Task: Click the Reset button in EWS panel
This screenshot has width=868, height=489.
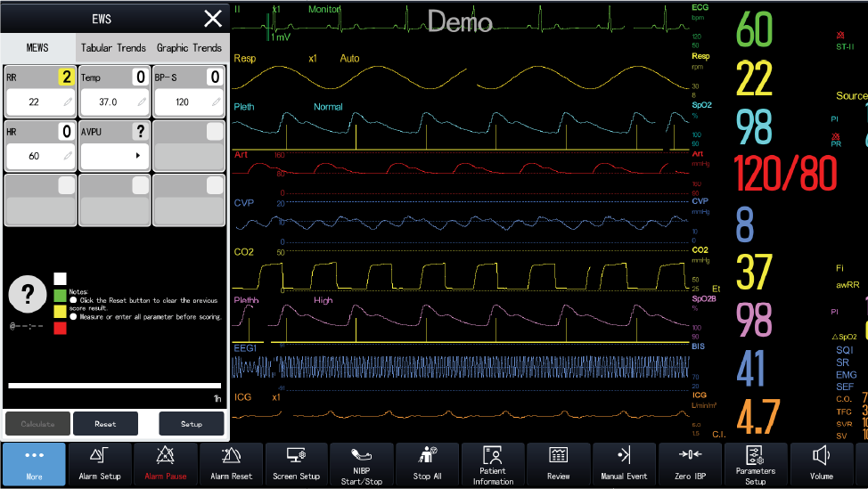Action: (x=105, y=424)
